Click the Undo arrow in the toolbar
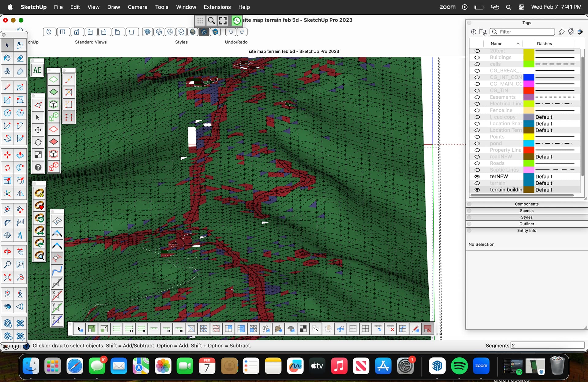The height and width of the screenshot is (382, 588). (x=231, y=32)
